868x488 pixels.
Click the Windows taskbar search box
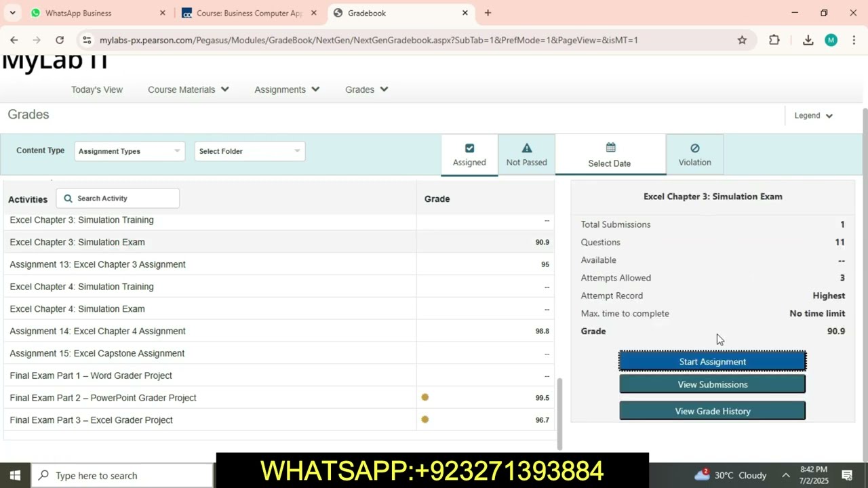point(122,475)
